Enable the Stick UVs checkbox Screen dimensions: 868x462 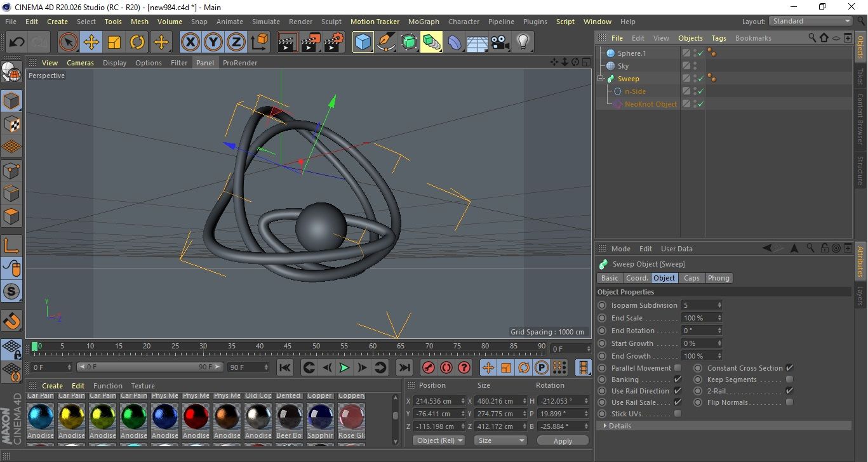click(678, 414)
